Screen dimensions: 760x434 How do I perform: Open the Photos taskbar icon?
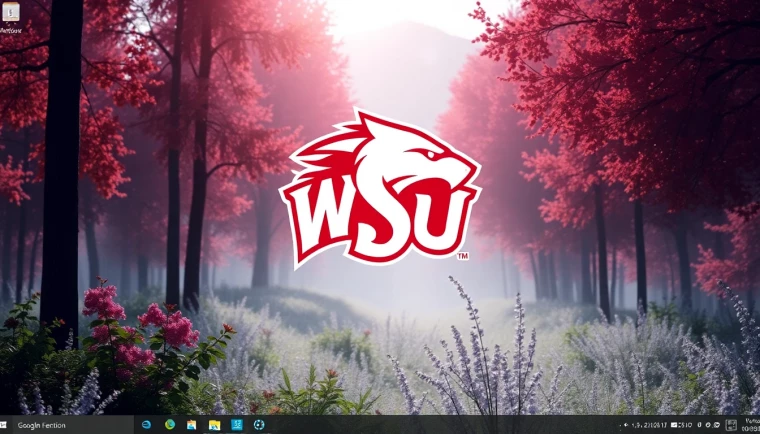pyautogui.click(x=191, y=425)
